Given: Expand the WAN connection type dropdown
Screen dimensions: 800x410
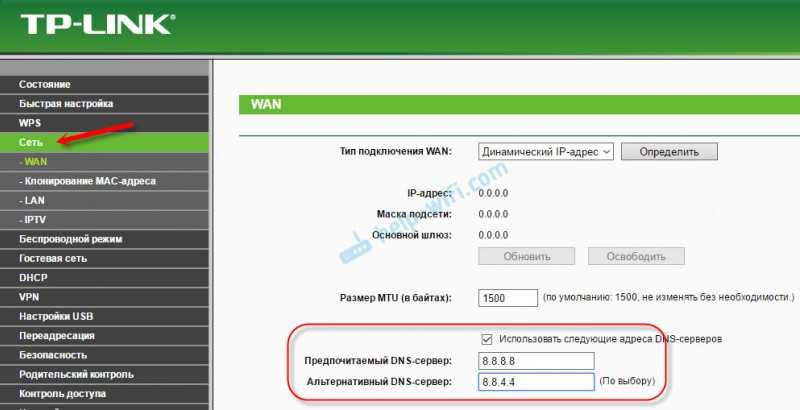Looking at the screenshot, I should [x=545, y=151].
